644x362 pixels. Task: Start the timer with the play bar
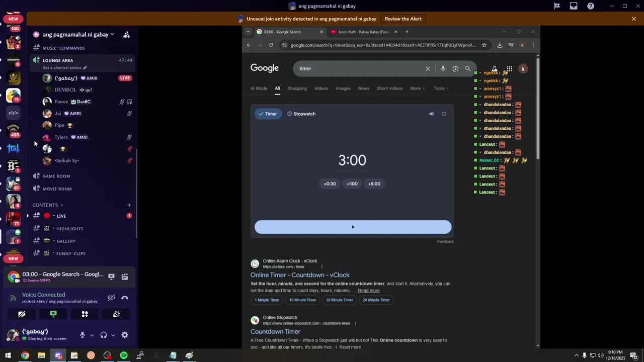coord(353,227)
